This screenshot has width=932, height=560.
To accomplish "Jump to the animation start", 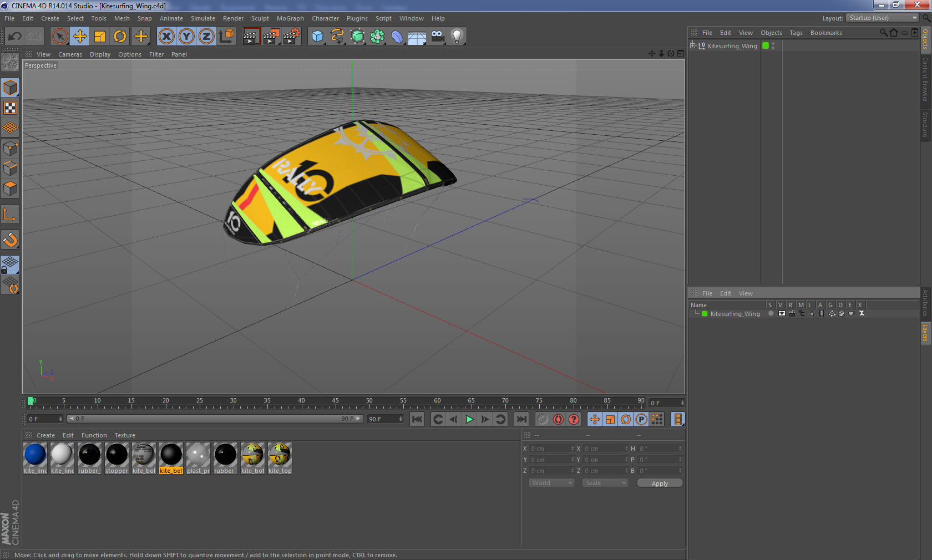I will click(417, 419).
